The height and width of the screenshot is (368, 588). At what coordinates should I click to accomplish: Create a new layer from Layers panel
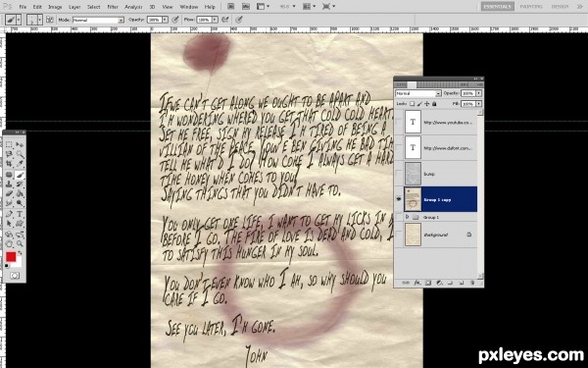[x=462, y=283]
